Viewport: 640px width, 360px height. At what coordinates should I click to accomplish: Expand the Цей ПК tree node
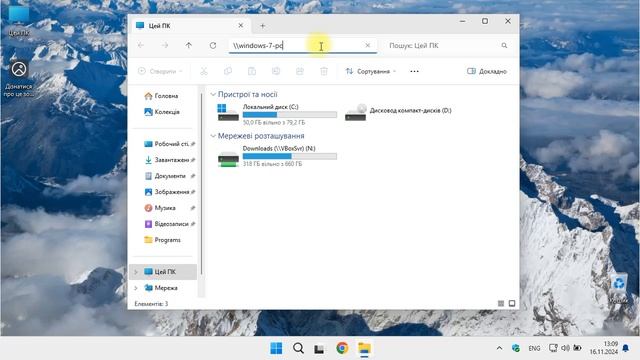click(x=136, y=272)
